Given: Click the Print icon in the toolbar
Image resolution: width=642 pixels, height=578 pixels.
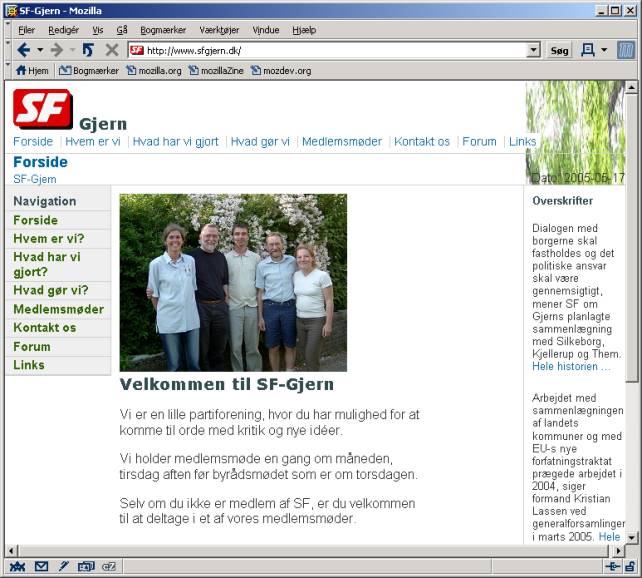Looking at the screenshot, I should tap(588, 50).
